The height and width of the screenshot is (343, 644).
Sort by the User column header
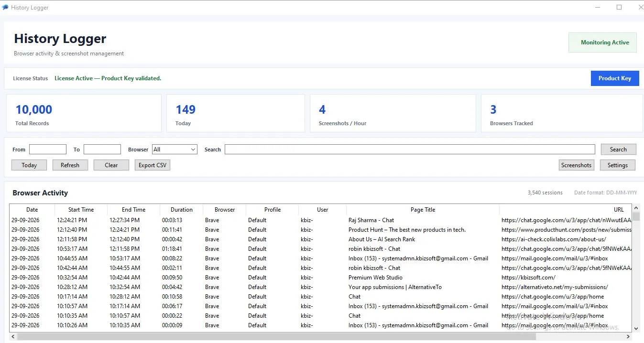[323, 210]
